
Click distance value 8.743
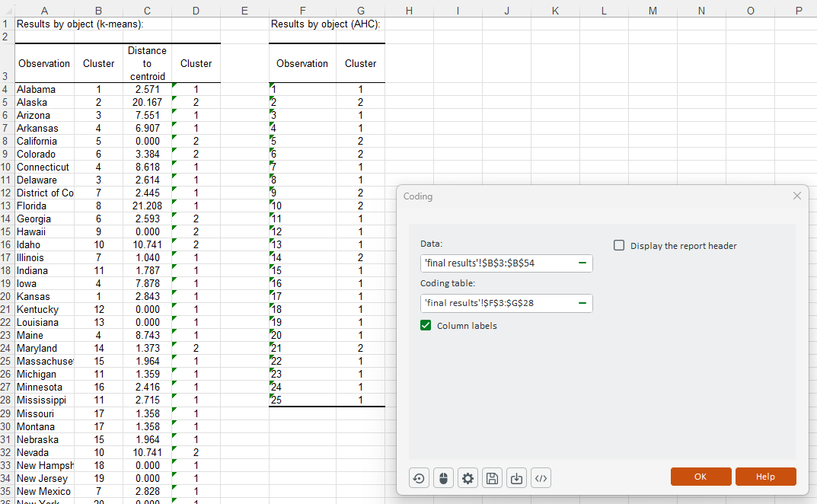click(x=147, y=336)
